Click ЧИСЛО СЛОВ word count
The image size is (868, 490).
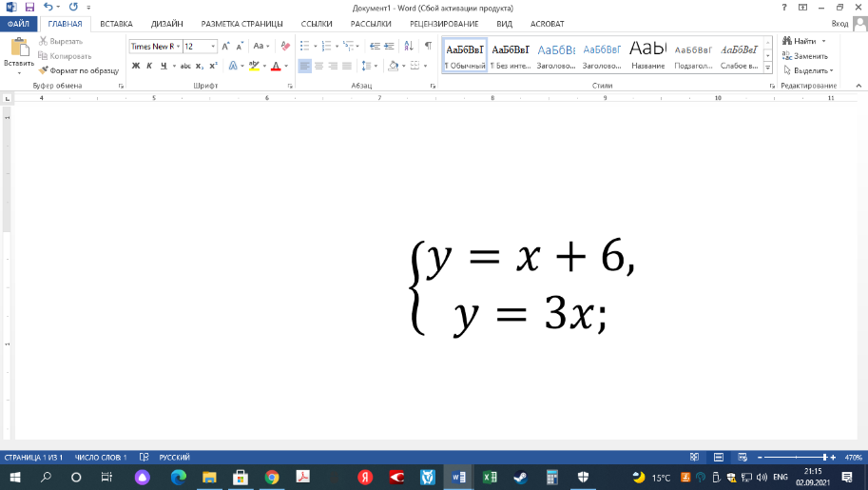tap(101, 458)
